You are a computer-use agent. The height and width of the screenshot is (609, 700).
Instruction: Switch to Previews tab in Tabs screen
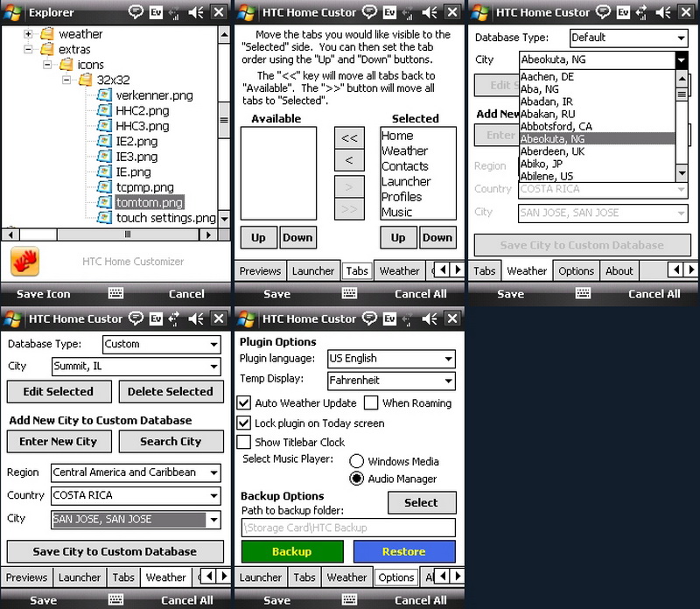[260, 271]
